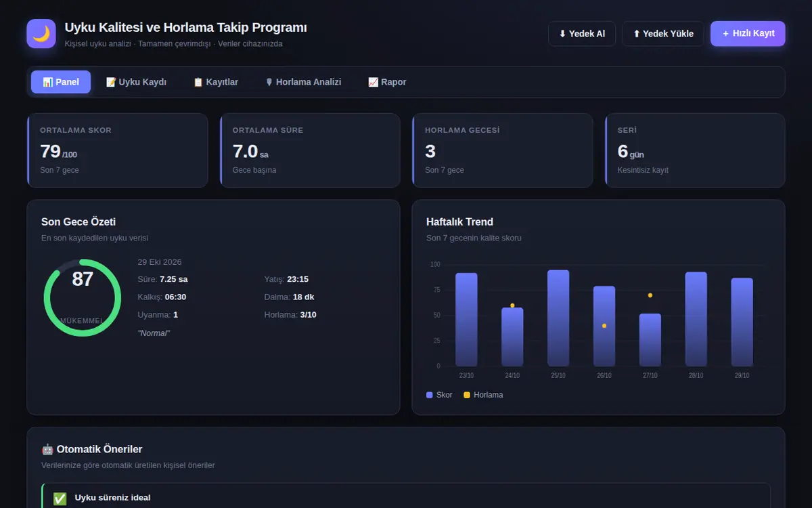Screen dimensions: 812x508
Task: Click the "Dalma: 18 dk" value
Action: point(289,297)
